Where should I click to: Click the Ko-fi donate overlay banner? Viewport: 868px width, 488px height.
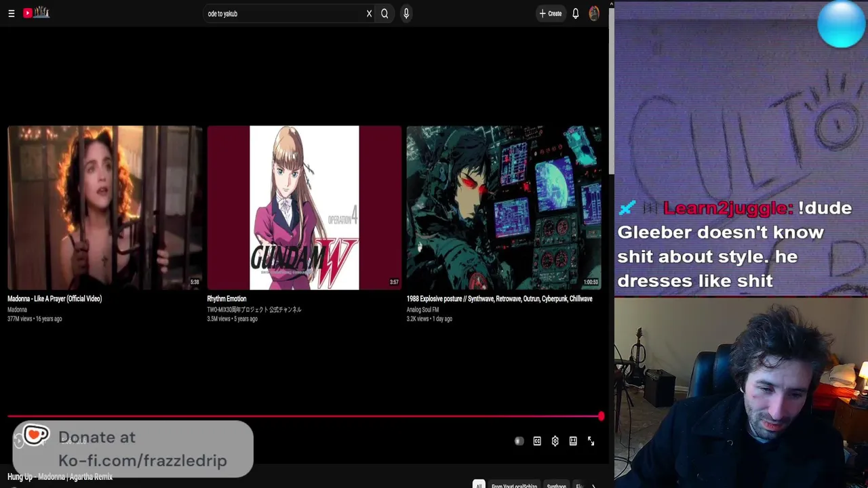(x=133, y=449)
